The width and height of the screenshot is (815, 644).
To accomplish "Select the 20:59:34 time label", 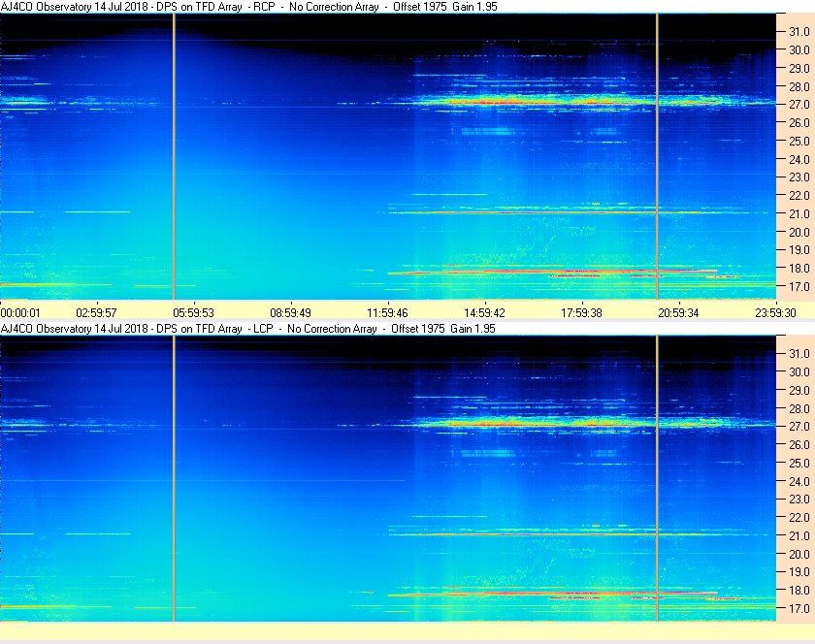I will click(x=679, y=313).
